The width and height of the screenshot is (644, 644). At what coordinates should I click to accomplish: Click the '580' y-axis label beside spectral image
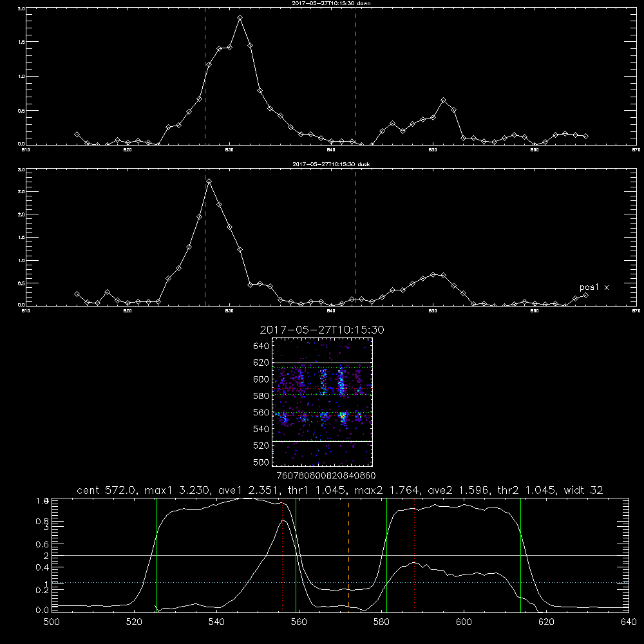tap(261, 396)
